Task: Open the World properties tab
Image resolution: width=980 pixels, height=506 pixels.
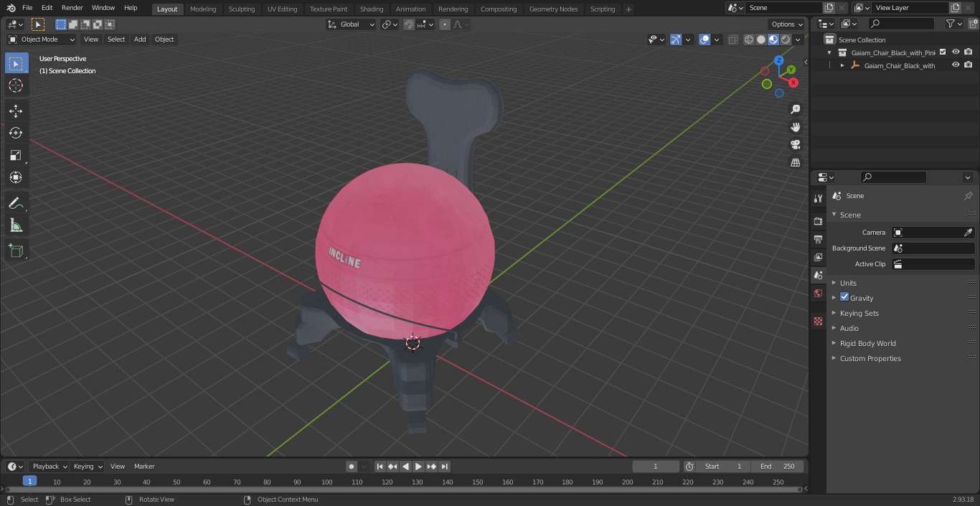Action: [818, 294]
